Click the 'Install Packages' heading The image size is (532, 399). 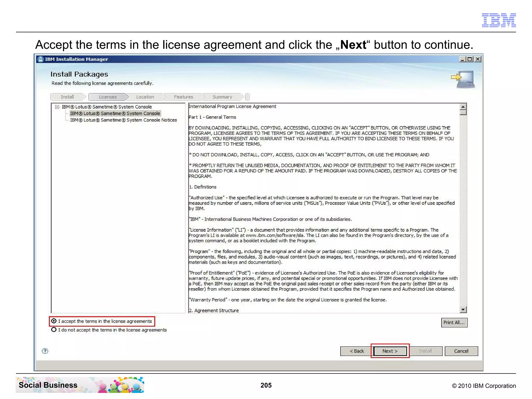(x=79, y=74)
